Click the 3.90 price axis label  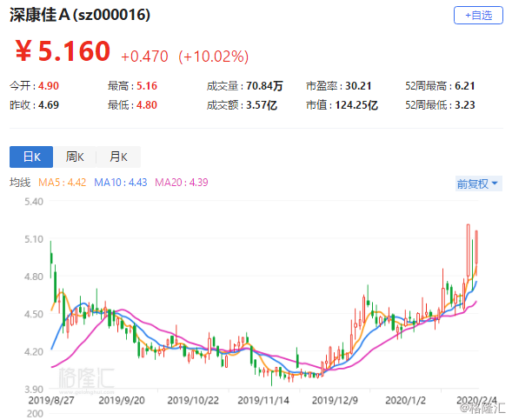[x=34, y=390]
